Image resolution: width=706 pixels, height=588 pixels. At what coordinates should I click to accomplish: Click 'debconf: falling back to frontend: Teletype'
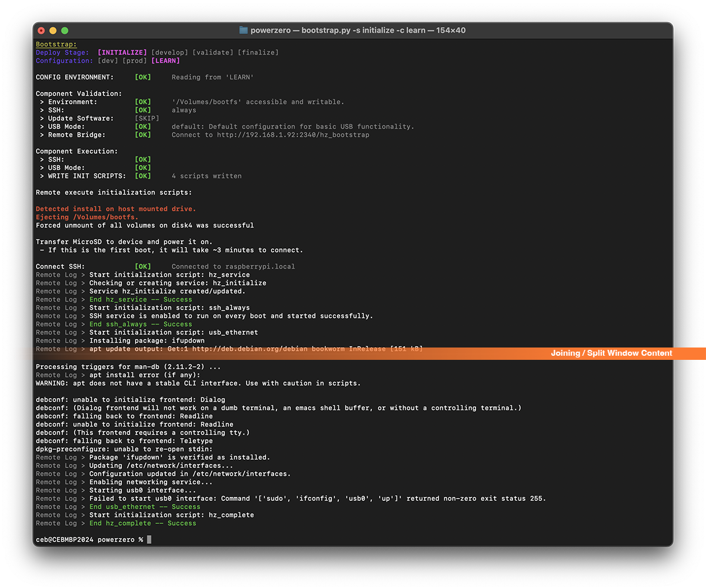[x=124, y=440]
